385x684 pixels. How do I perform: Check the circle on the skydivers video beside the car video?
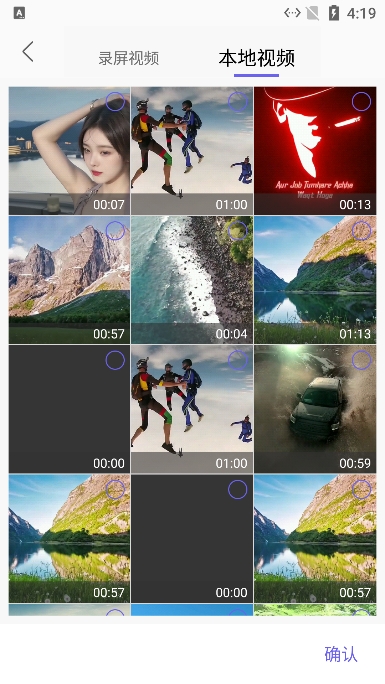coord(238,360)
